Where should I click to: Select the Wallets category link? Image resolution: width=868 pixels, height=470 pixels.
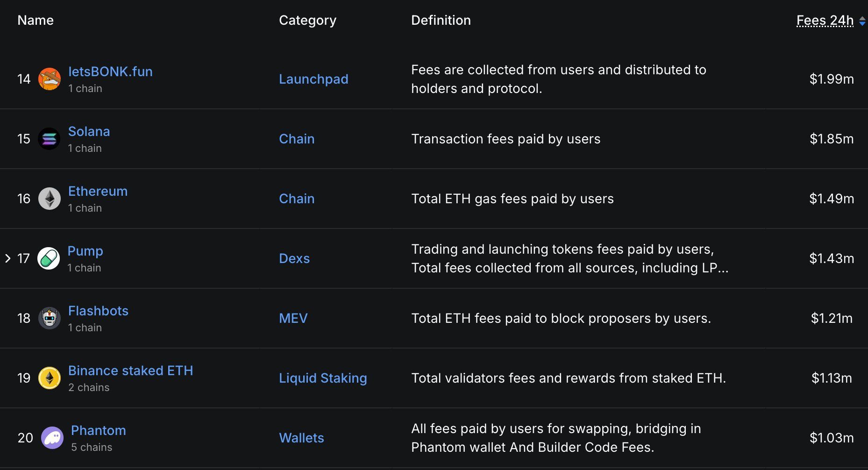click(301, 438)
